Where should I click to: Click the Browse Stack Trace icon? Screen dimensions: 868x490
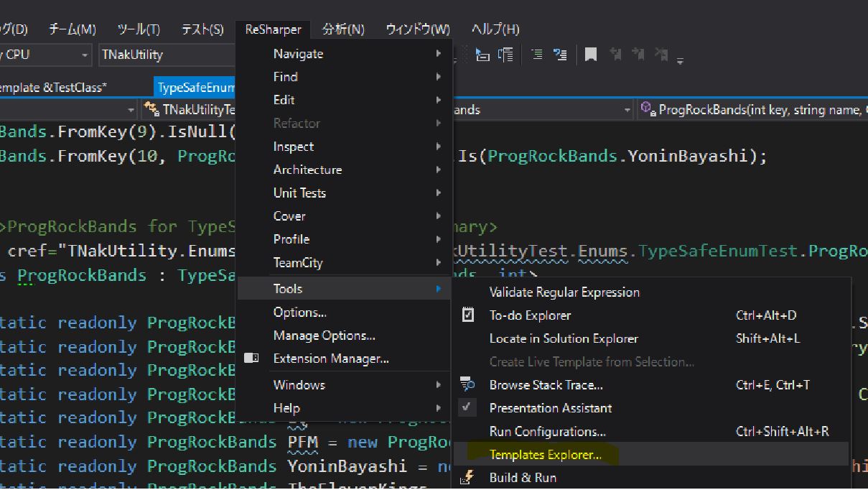tap(468, 385)
